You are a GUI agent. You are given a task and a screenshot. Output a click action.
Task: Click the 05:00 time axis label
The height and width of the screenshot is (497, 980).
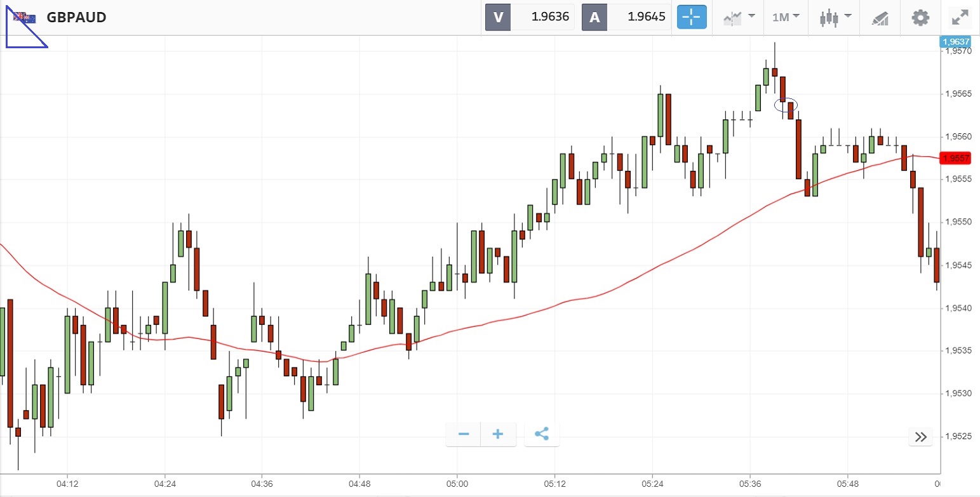457,482
